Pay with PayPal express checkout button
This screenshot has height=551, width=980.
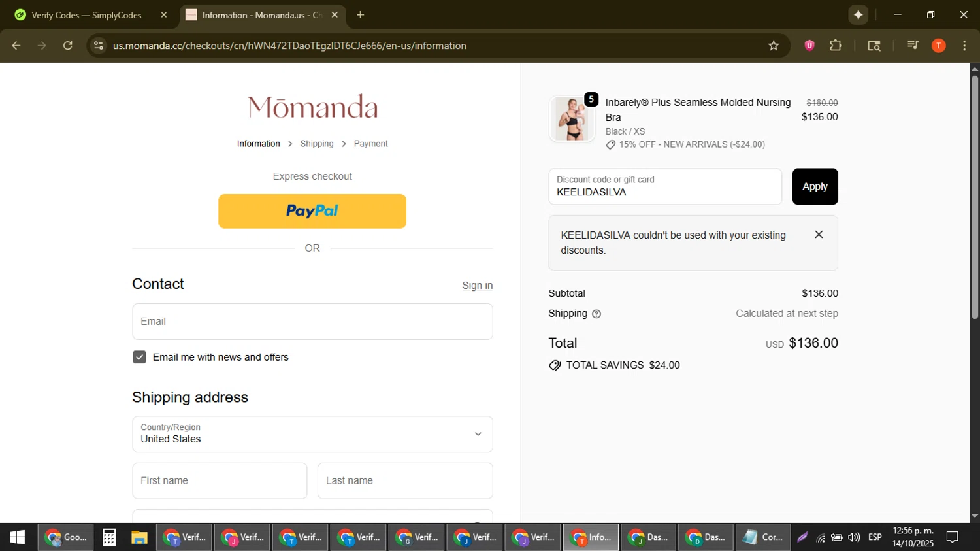point(312,211)
